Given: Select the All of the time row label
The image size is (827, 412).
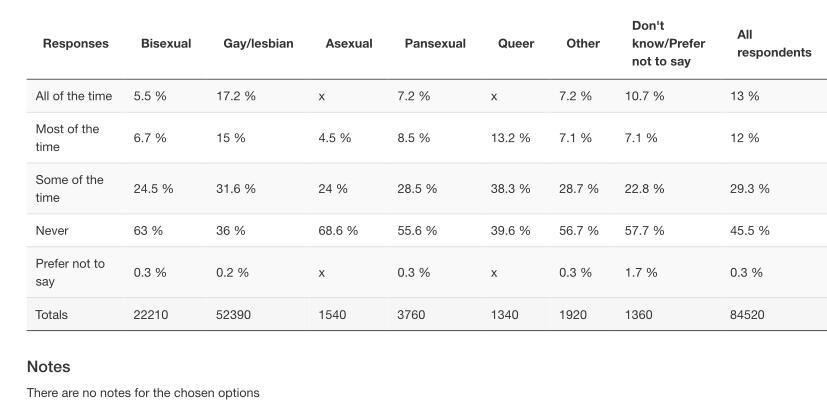Looking at the screenshot, I should (74, 96).
